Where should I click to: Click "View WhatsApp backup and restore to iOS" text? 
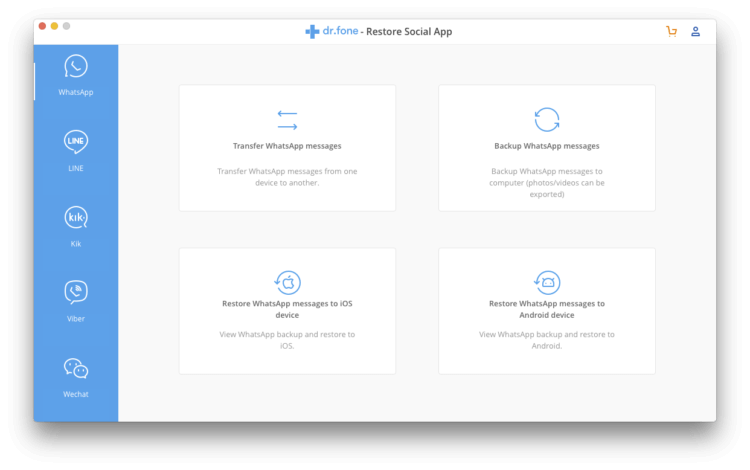(287, 340)
